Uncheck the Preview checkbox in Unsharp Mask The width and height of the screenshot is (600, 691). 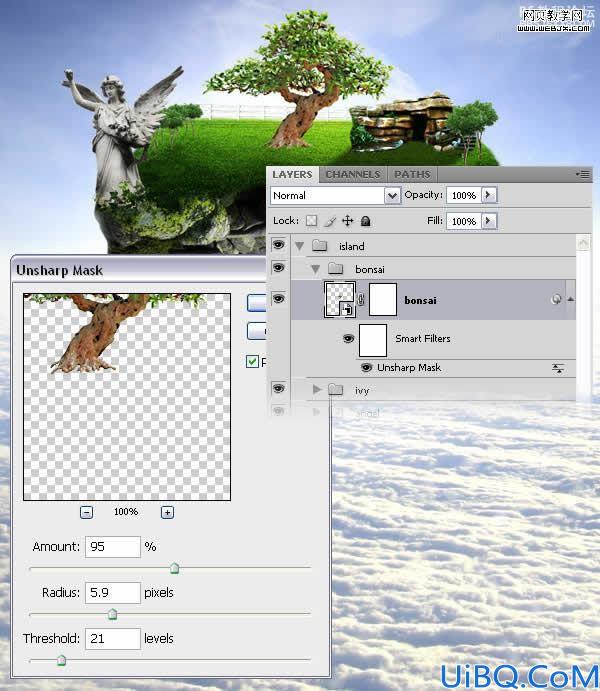(252, 362)
